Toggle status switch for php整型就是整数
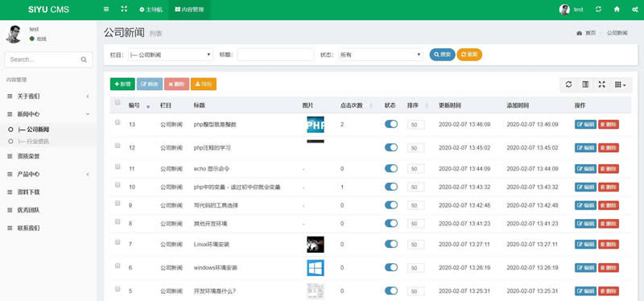This screenshot has width=644, height=301. pyautogui.click(x=391, y=124)
